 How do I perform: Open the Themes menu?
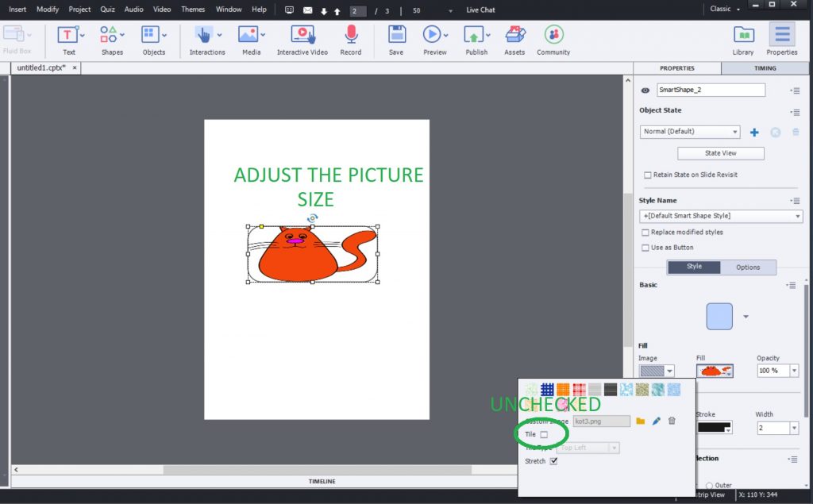coord(192,9)
